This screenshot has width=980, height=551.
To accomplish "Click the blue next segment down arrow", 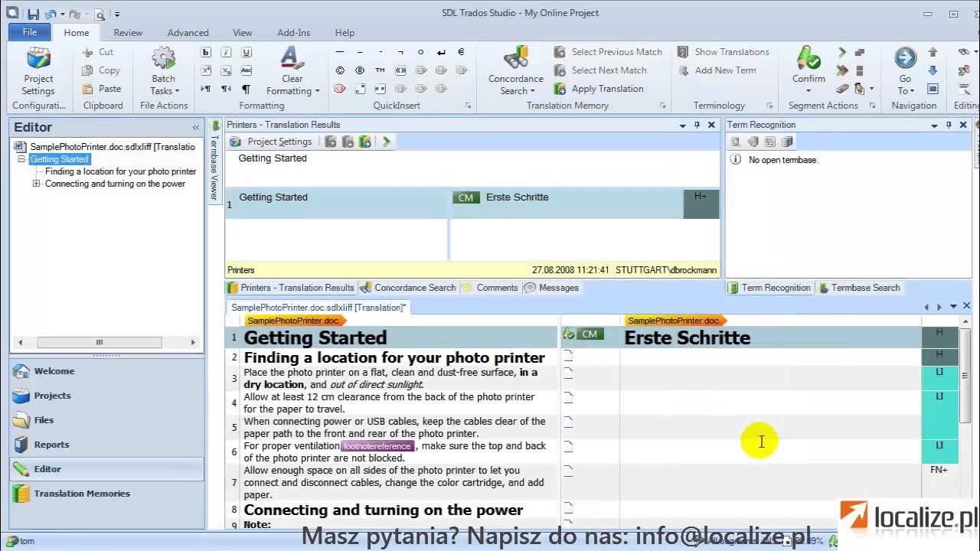I will point(933,70).
